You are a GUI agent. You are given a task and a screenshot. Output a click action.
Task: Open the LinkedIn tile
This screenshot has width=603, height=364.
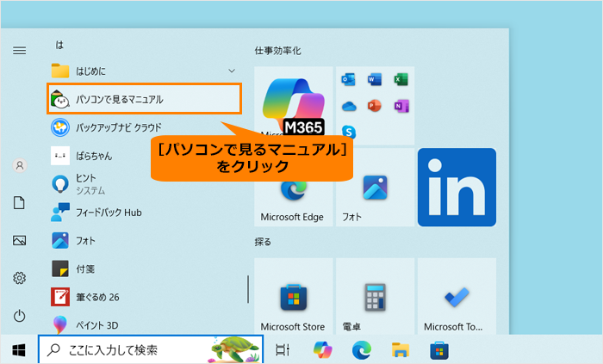[x=457, y=188]
